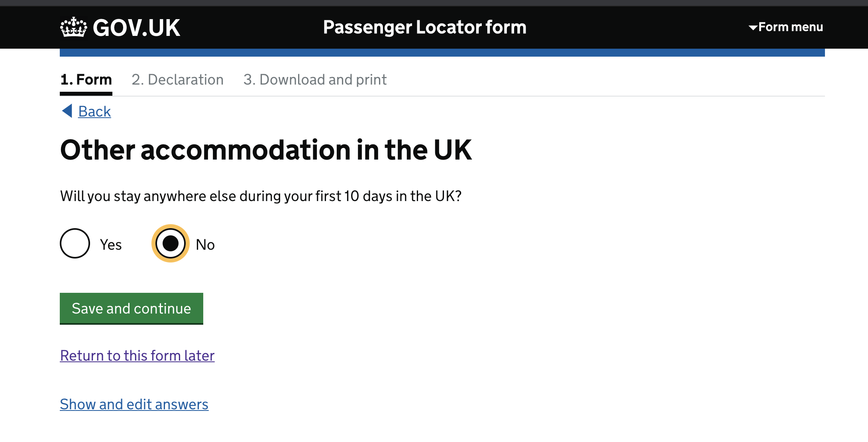Click the blue Back arrow icon
Image resolution: width=868 pixels, height=442 pixels.
pos(67,111)
